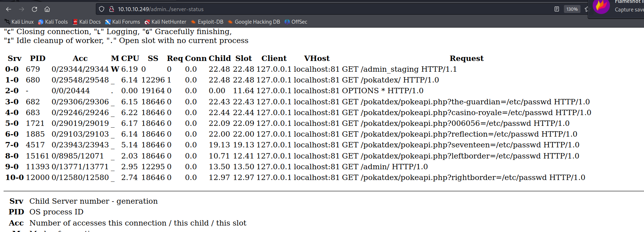
Task: Click the Flameshot capture saved notification text
Action: coord(629,10)
